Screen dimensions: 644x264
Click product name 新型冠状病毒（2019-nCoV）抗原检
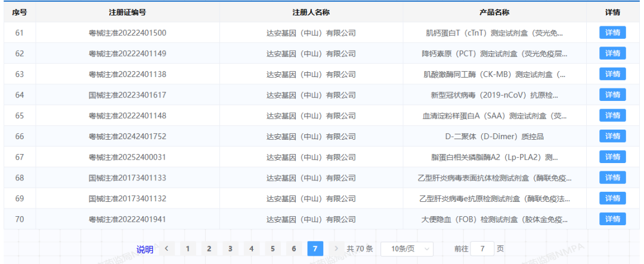coord(494,95)
